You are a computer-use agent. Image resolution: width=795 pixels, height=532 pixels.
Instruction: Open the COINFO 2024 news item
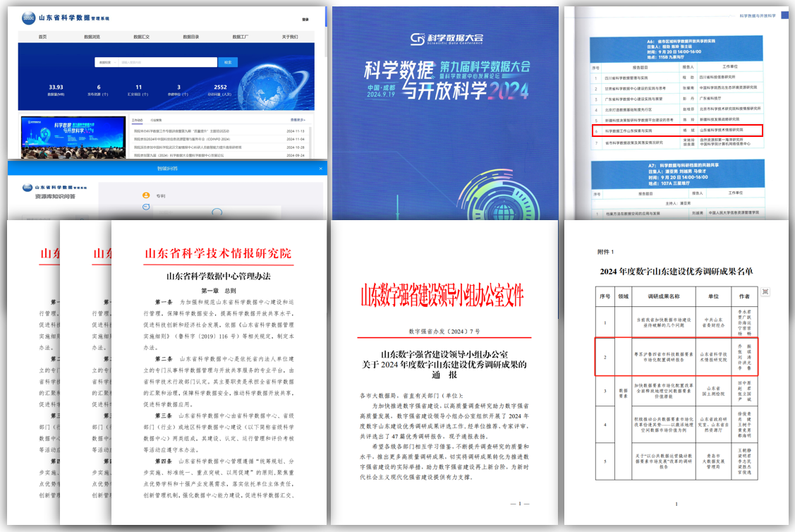pos(219,139)
